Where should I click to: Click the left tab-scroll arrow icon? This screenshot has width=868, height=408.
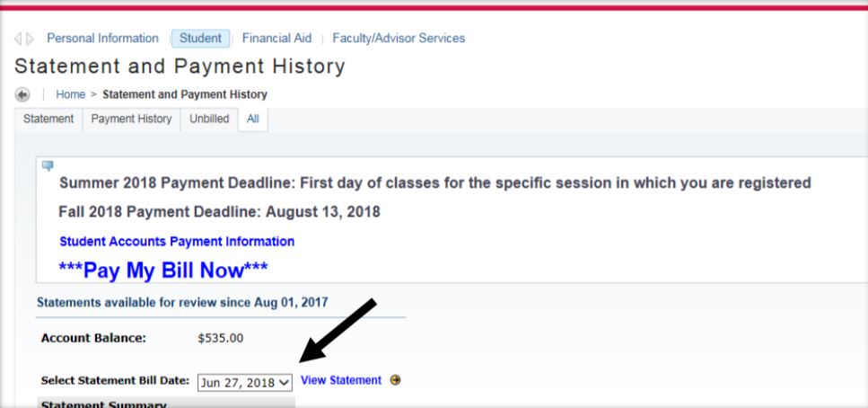[18, 39]
